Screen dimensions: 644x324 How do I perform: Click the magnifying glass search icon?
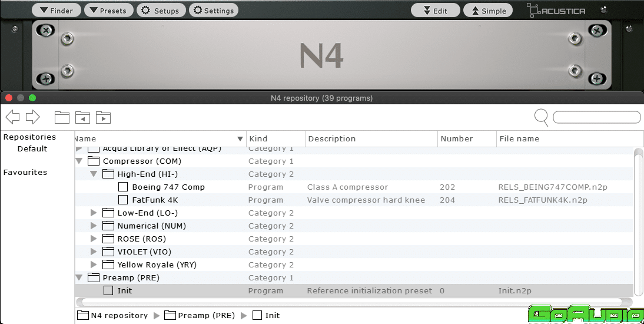[x=542, y=118]
